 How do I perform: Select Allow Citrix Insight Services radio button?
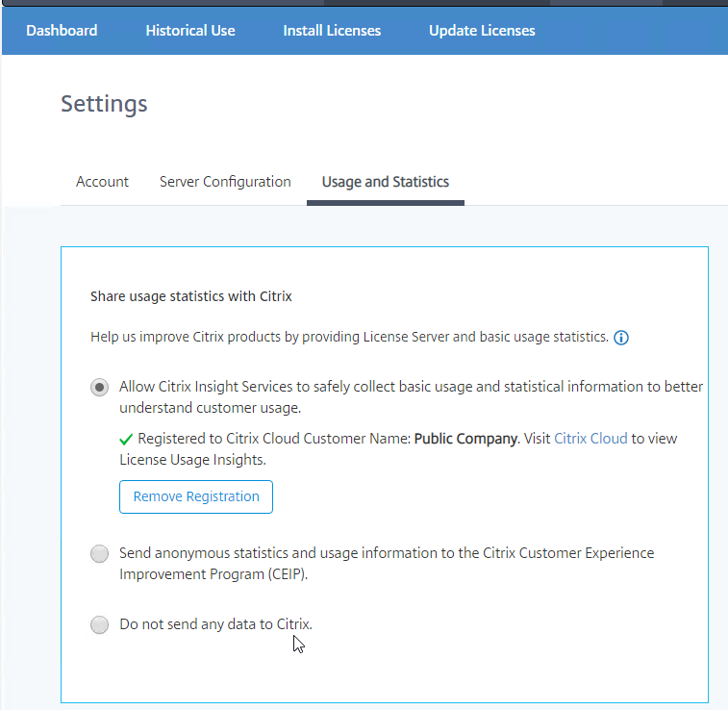99,387
